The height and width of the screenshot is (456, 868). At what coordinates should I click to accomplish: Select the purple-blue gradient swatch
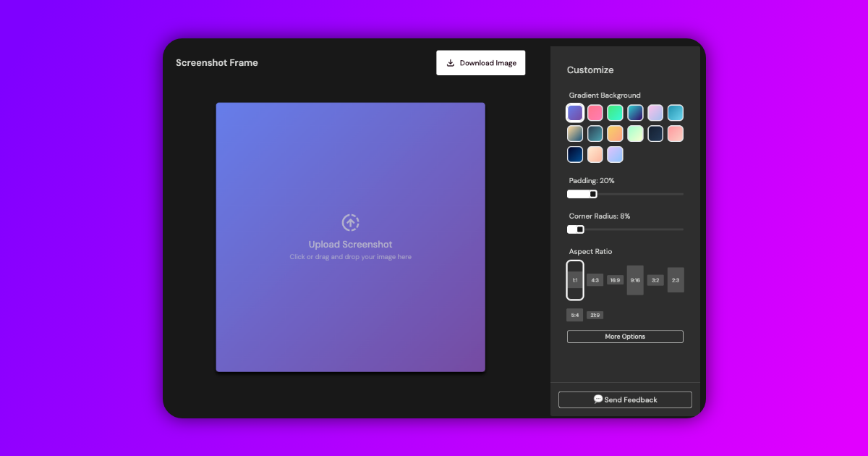575,113
